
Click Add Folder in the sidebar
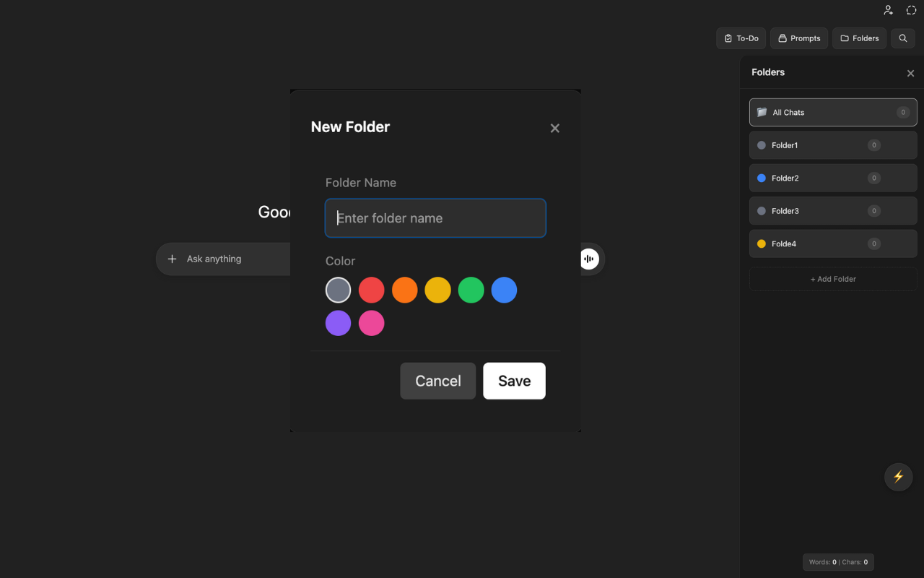833,279
